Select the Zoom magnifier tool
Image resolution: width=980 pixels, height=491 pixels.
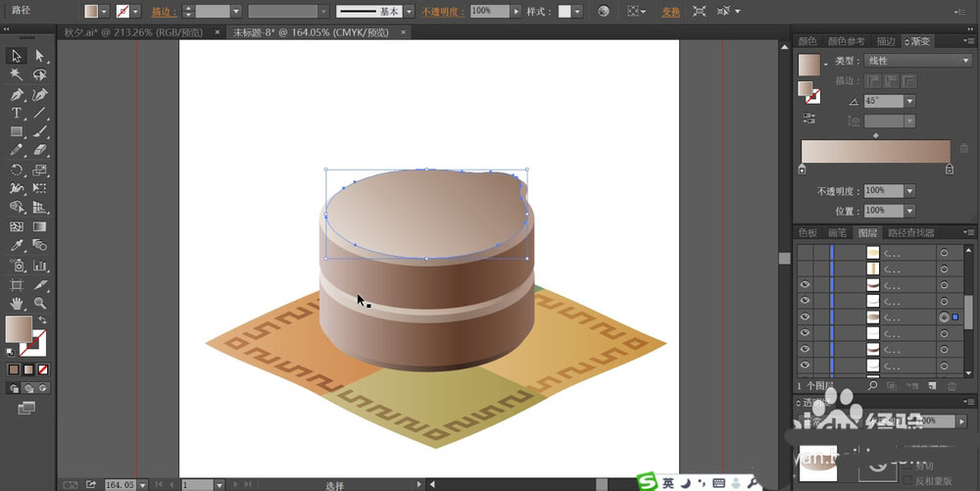coord(40,303)
